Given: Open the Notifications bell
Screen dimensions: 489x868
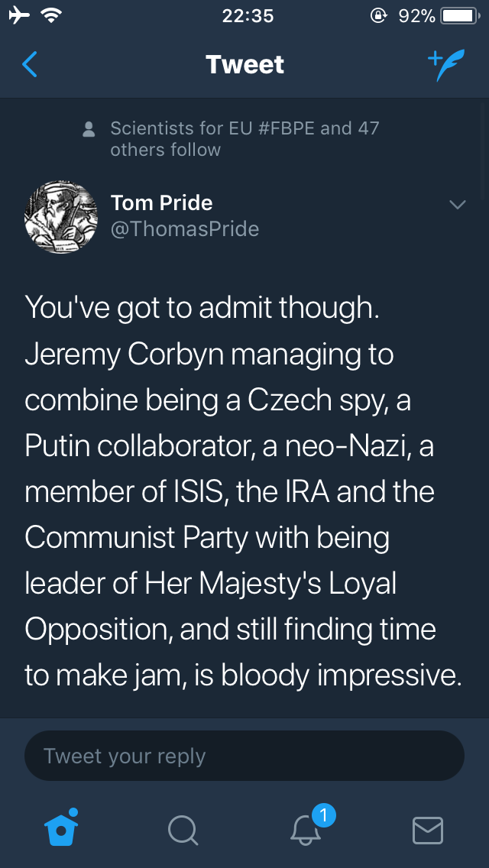Looking at the screenshot, I should coord(307,828).
